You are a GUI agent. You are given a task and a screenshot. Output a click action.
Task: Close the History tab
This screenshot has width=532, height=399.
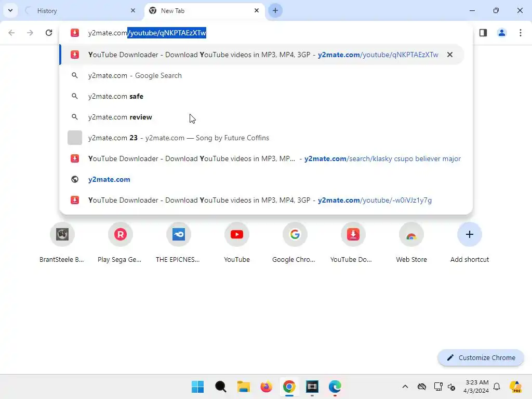(133, 10)
